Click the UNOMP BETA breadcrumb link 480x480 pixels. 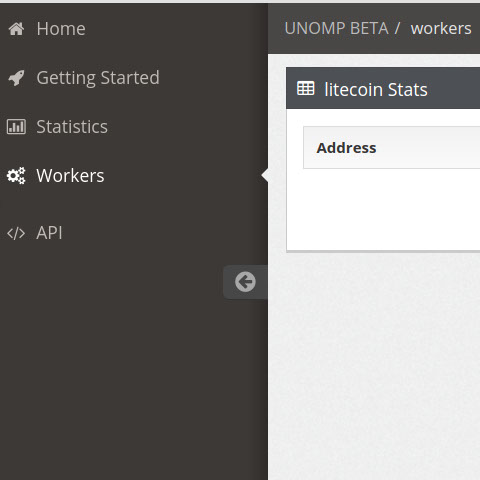tap(336, 28)
